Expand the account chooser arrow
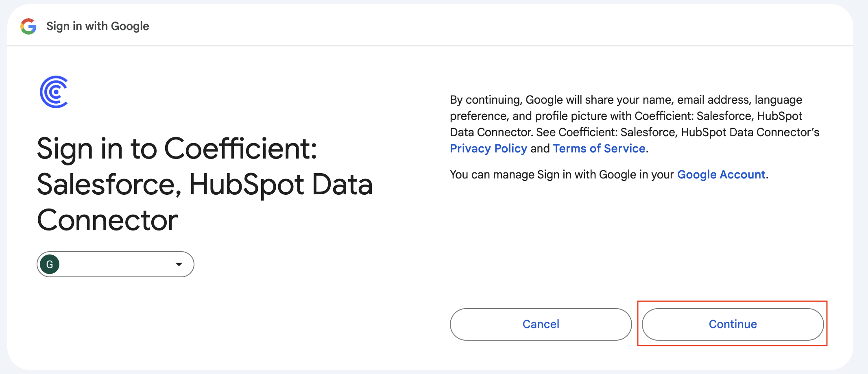Image resolution: width=868 pixels, height=374 pixels. tap(179, 265)
